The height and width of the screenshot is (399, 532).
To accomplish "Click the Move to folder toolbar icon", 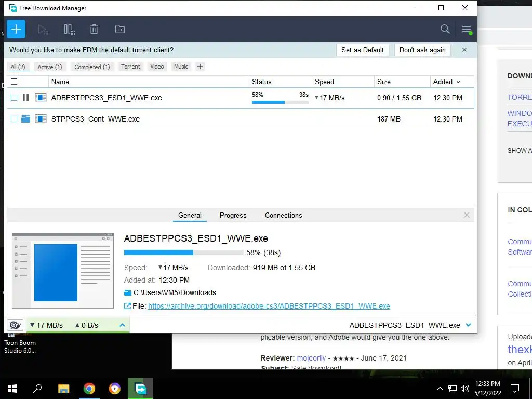I will pos(120,29).
